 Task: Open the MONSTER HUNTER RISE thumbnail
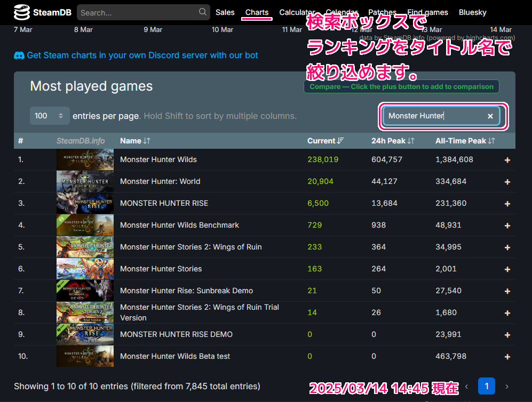pyautogui.click(x=85, y=203)
